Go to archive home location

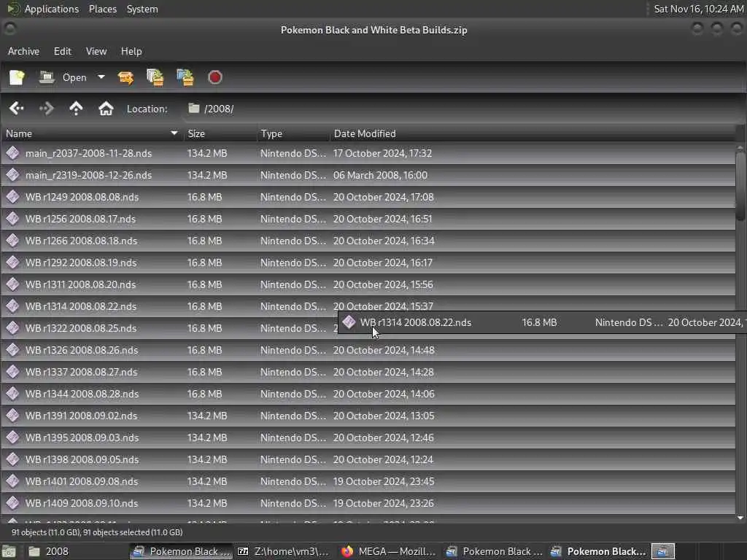click(x=106, y=109)
